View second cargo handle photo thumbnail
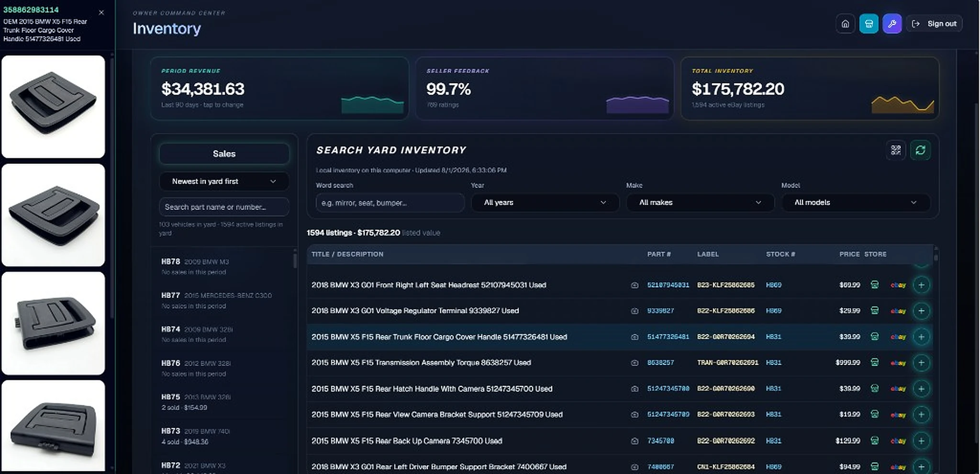The height and width of the screenshot is (474, 980). tap(53, 215)
